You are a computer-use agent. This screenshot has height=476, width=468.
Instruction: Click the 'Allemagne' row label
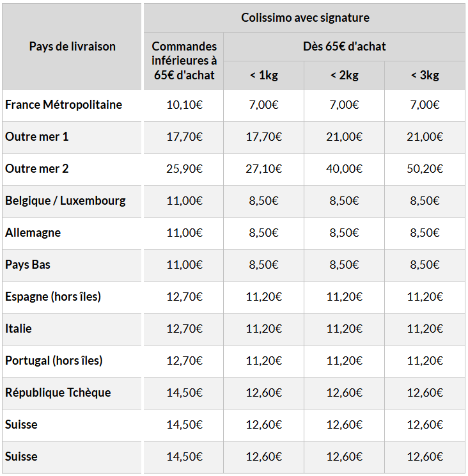click(x=33, y=232)
